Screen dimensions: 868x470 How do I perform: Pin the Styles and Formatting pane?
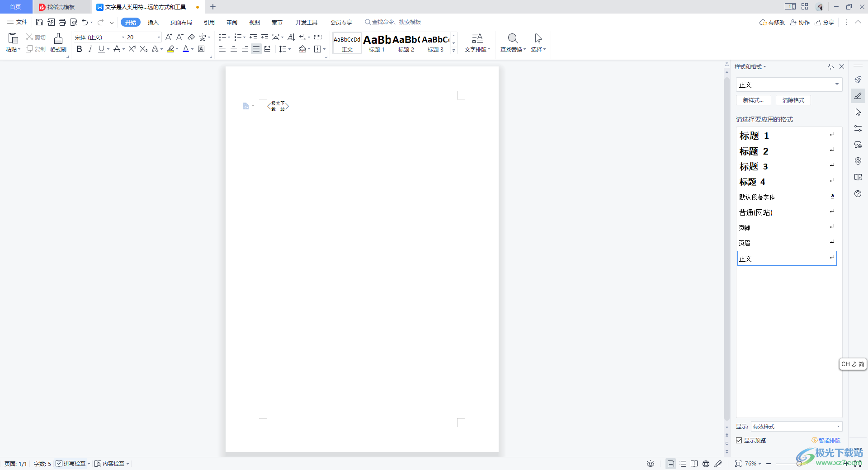point(830,66)
